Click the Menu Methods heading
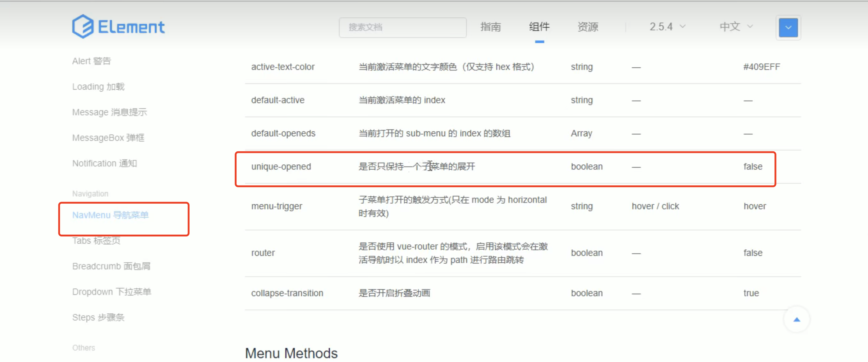This screenshot has height=362, width=868. point(291,353)
